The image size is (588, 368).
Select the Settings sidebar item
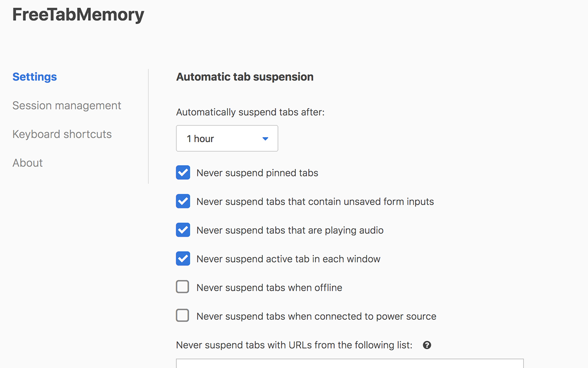pyautogui.click(x=34, y=77)
